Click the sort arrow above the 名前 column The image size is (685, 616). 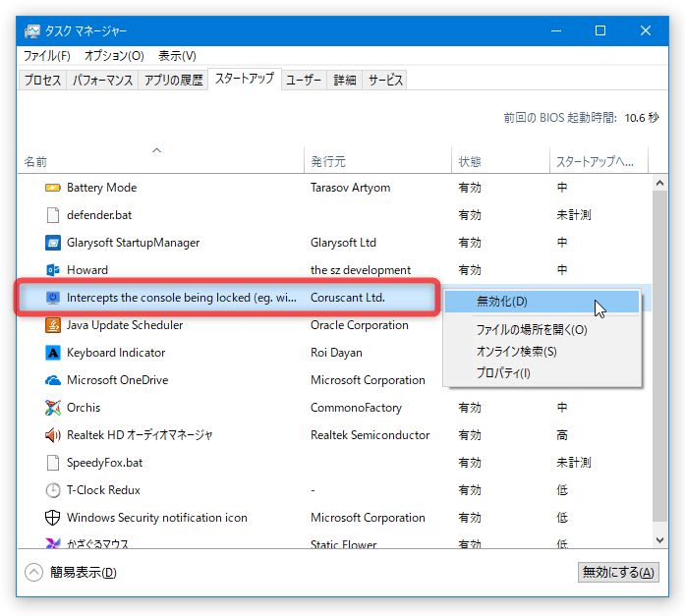[157, 150]
